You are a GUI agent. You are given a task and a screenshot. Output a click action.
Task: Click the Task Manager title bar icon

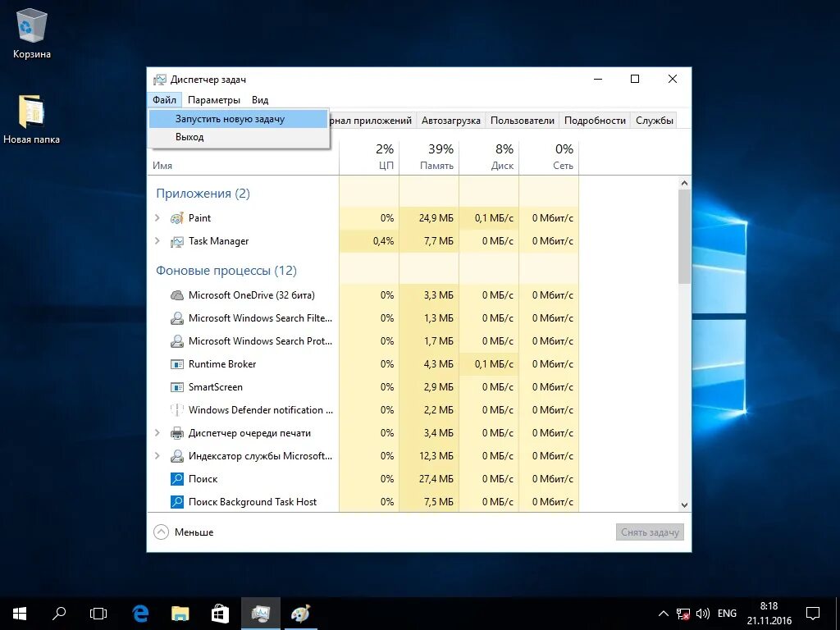click(160, 80)
